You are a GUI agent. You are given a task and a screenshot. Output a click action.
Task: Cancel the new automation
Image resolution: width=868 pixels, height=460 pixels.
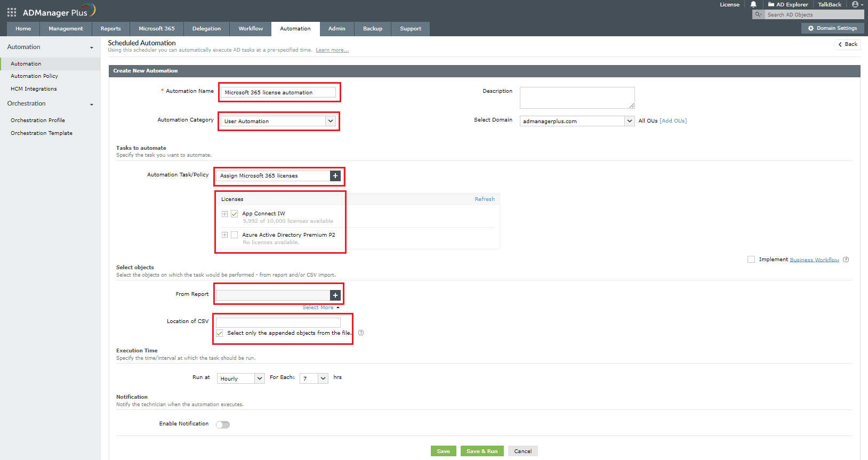523,451
